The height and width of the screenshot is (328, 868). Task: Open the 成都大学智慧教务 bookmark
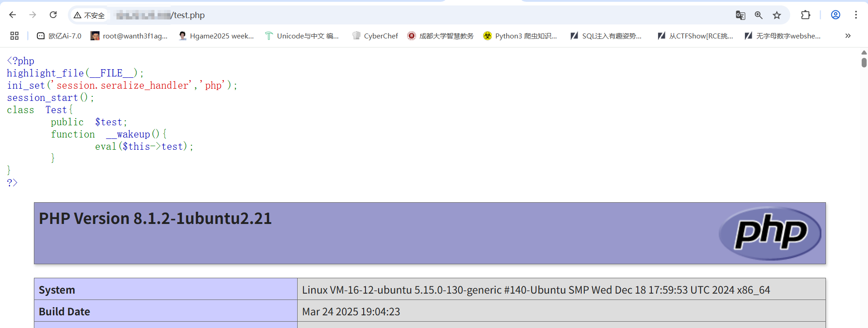[x=440, y=36]
